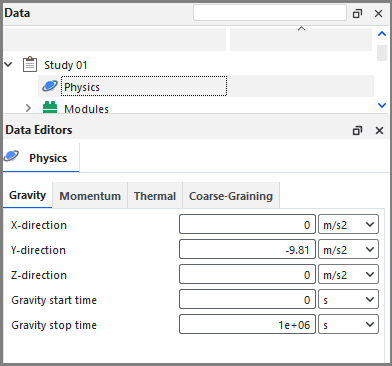Image resolution: width=392 pixels, height=366 pixels.
Task: Open Y-direction unit dropdown
Action: (348, 249)
